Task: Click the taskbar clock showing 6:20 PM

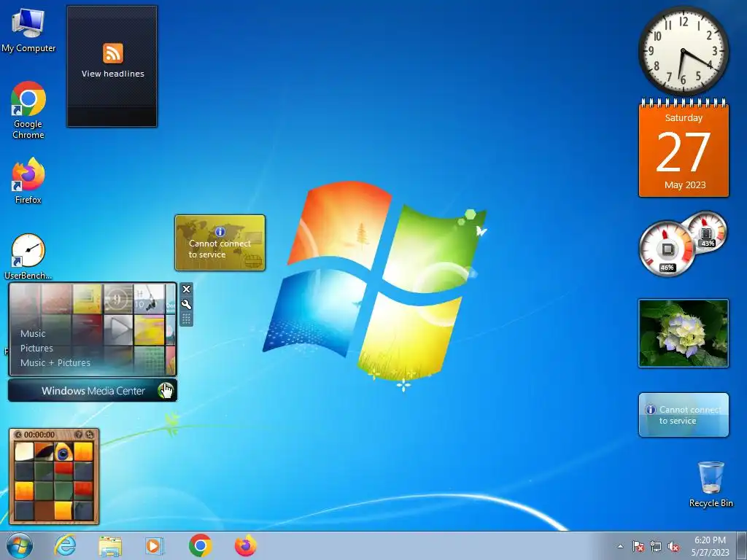Action: coord(710,546)
